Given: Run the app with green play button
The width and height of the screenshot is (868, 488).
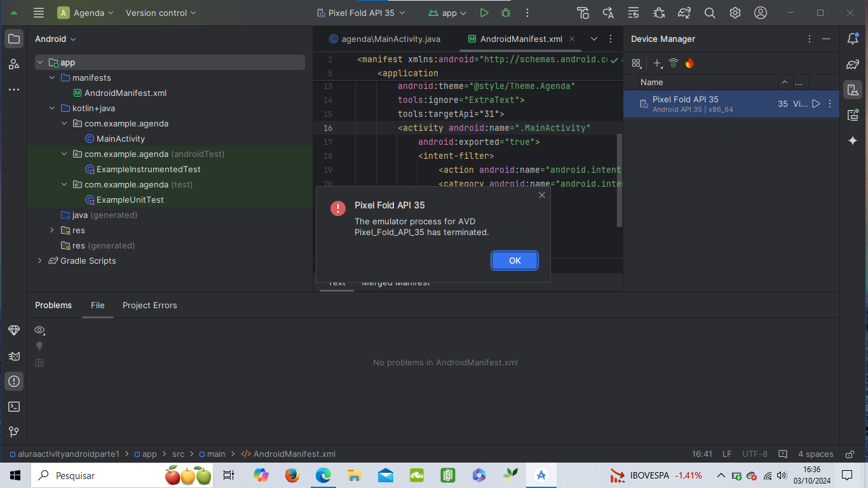Looking at the screenshot, I should [484, 13].
